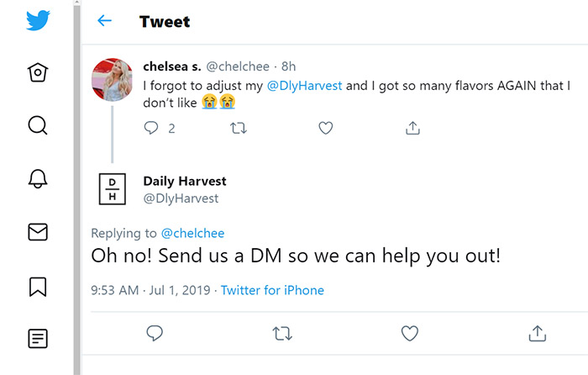
Task: Reply to Daily Harvest's tweet
Action: pyautogui.click(x=155, y=333)
